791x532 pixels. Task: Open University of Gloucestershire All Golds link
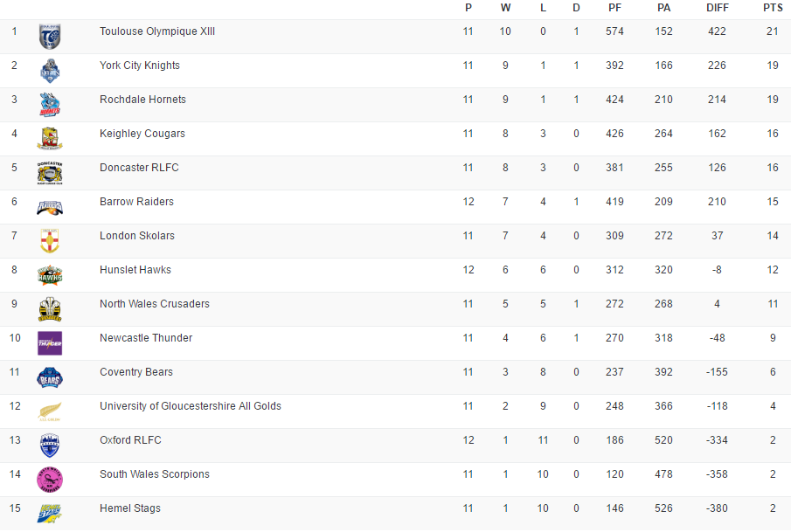coord(191,406)
